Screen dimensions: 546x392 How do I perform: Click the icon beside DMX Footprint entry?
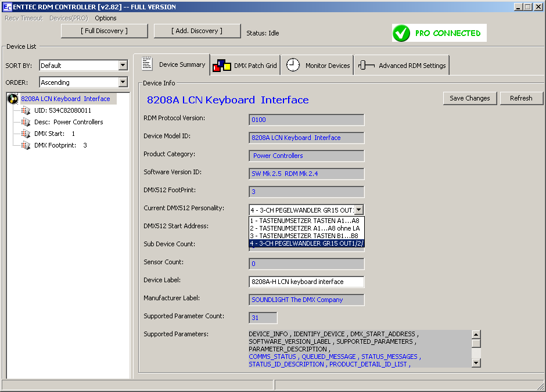pyautogui.click(x=26, y=145)
